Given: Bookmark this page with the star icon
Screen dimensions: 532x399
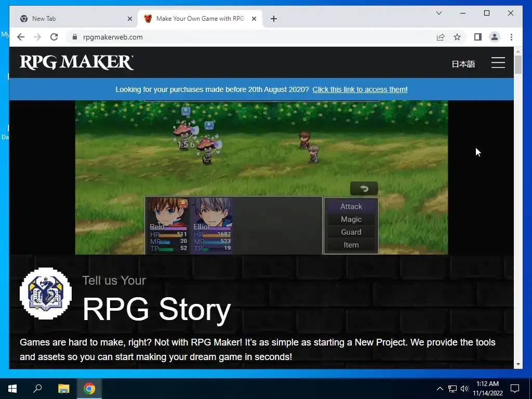Looking at the screenshot, I should point(457,37).
